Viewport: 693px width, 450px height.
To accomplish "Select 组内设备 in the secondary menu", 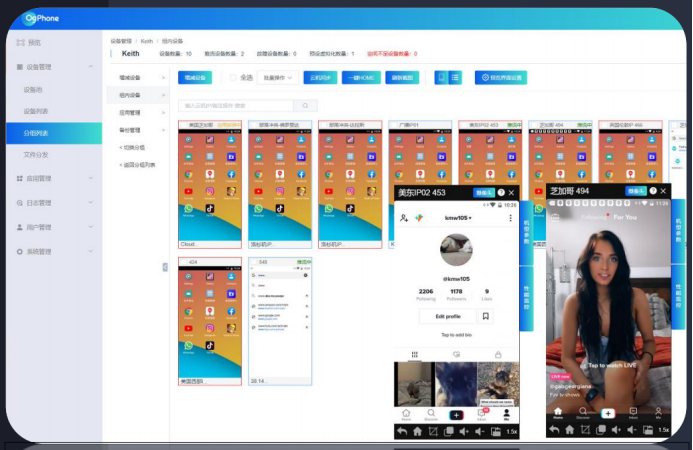I will (137, 95).
